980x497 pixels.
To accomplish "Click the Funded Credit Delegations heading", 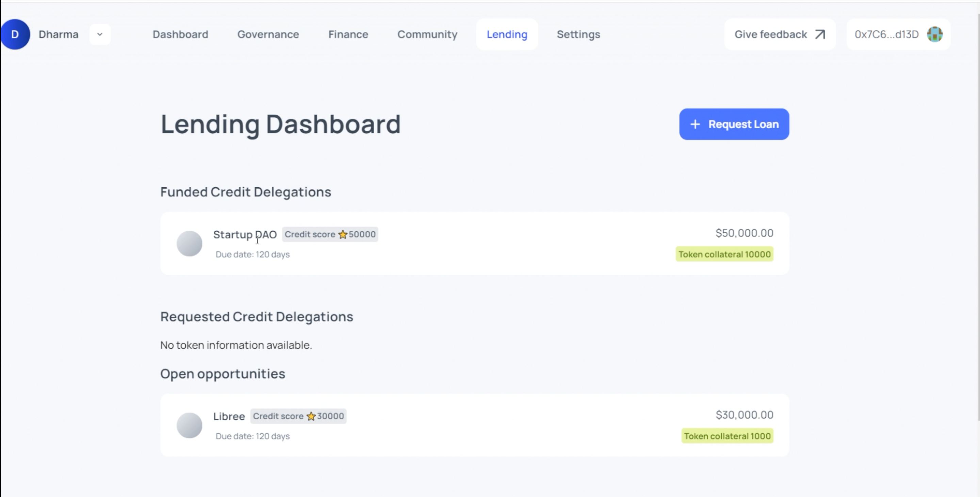I will pos(245,192).
